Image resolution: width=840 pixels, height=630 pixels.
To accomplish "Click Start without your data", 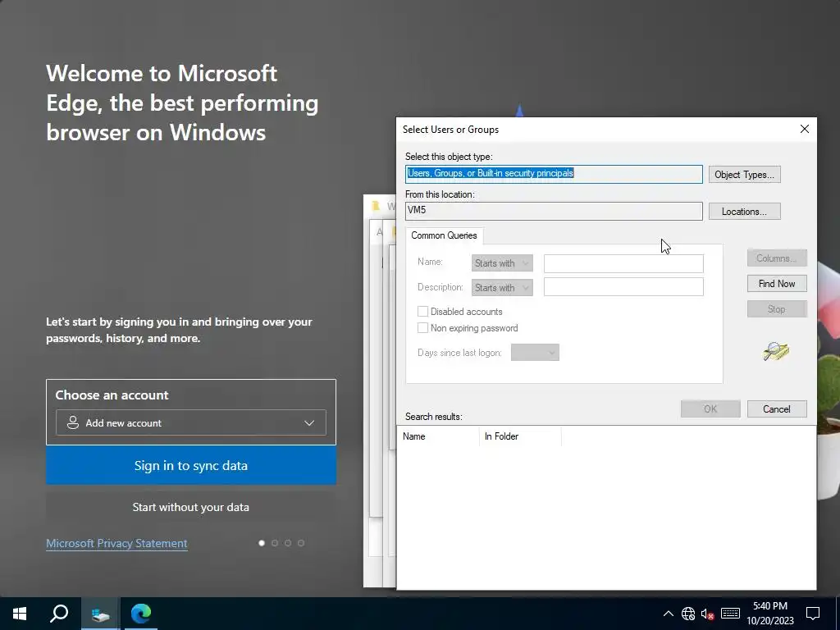I will 191,507.
